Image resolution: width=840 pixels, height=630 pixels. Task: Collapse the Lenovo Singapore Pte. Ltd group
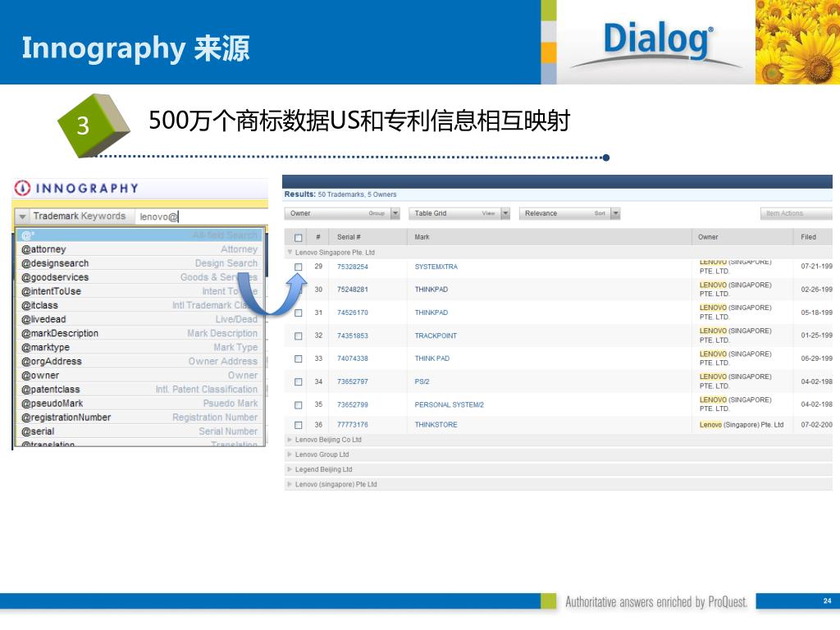click(290, 252)
